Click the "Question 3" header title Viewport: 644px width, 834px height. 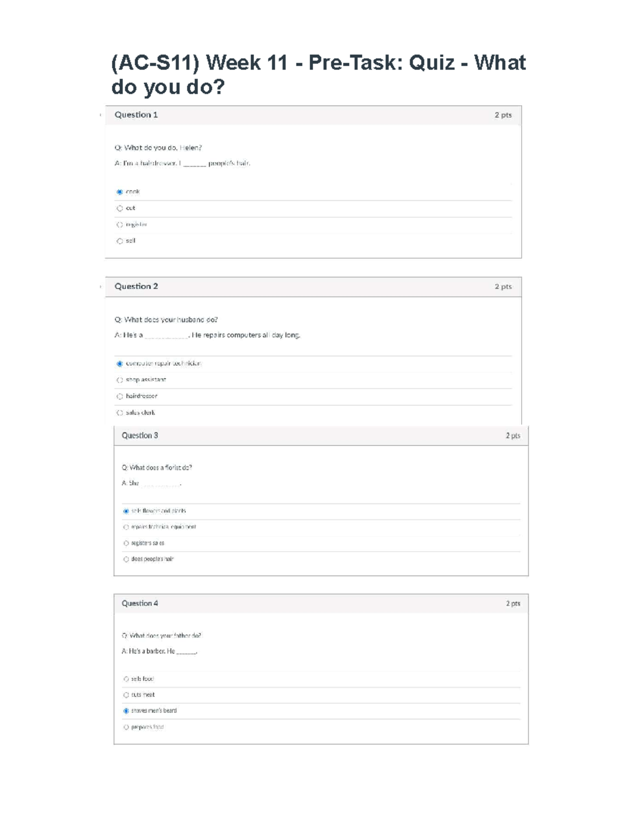[x=140, y=436]
